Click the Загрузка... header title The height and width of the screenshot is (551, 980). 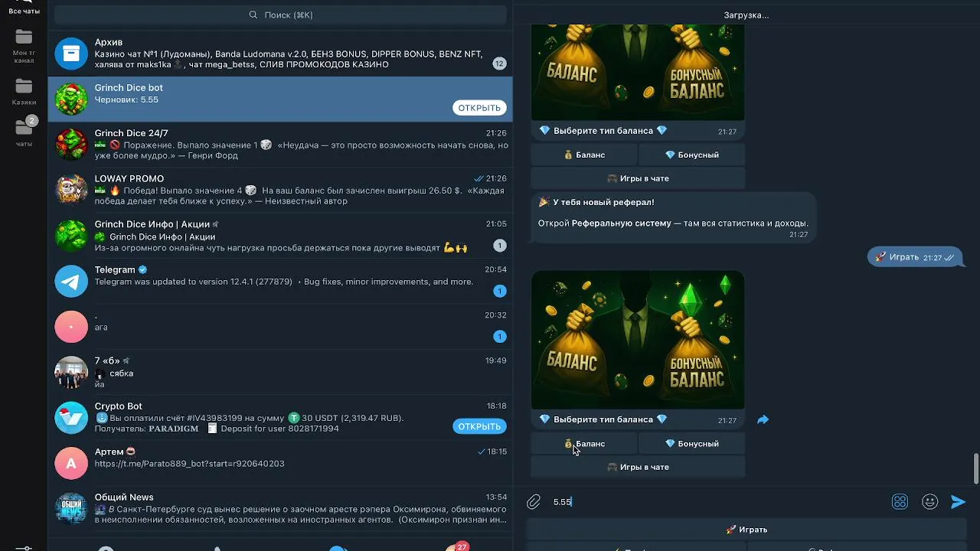746,15
